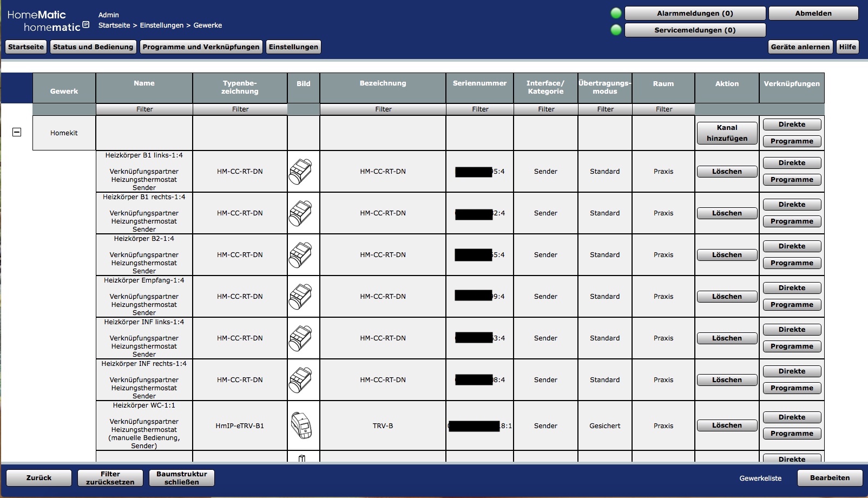The height and width of the screenshot is (498, 868).
Task: Click thermostat image for Heizkörper INF links
Action: [300, 338]
